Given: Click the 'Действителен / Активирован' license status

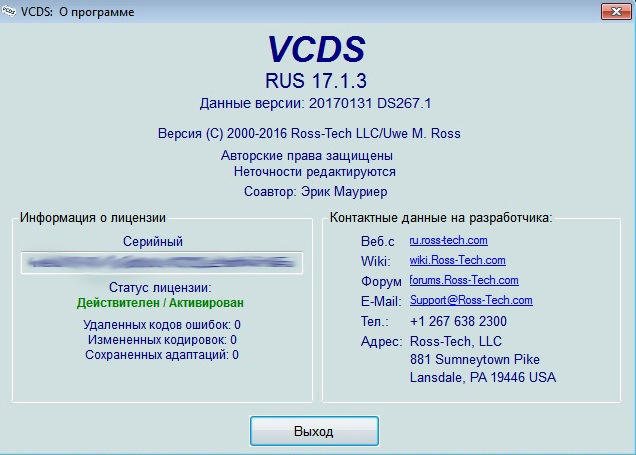Looking at the screenshot, I should pos(160,303).
